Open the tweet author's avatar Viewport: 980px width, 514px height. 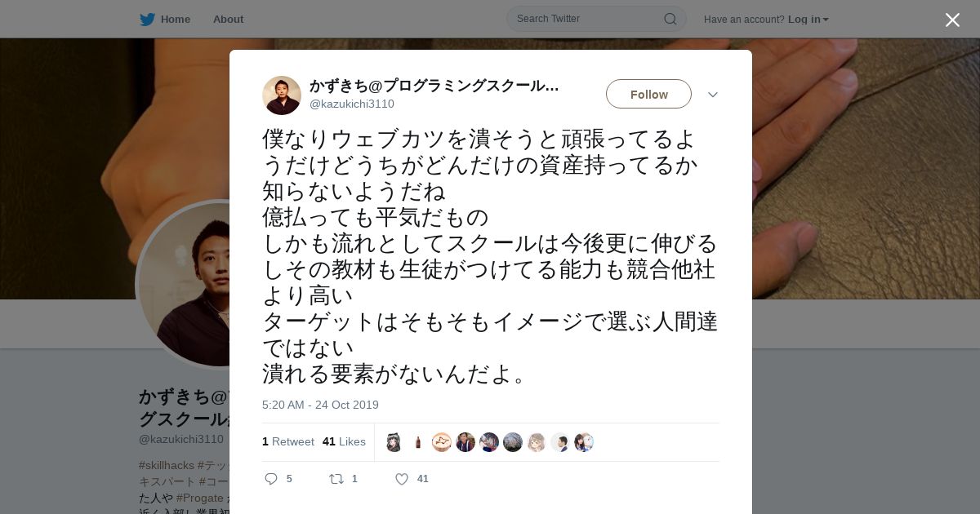pos(282,95)
